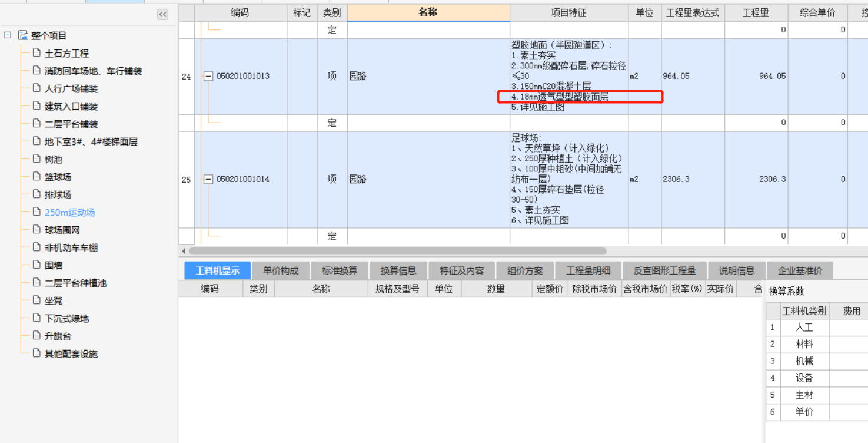Open the 换算信息 tab
This screenshot has height=443, width=868.
click(x=398, y=271)
